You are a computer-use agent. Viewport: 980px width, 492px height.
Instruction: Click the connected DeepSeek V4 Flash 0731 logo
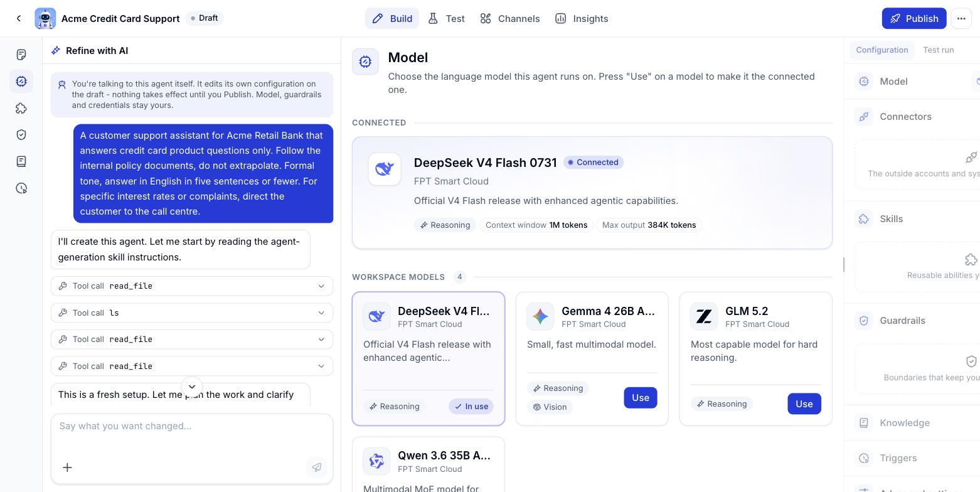(385, 169)
